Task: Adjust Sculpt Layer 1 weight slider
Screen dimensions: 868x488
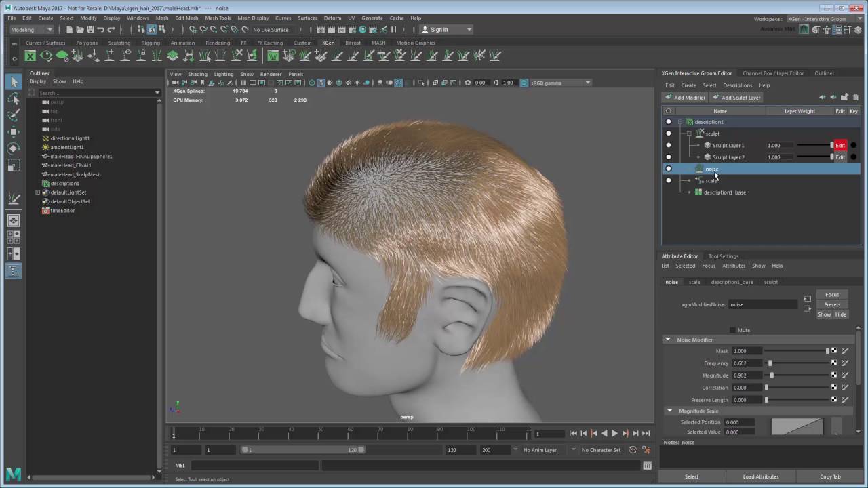Action: (815, 145)
